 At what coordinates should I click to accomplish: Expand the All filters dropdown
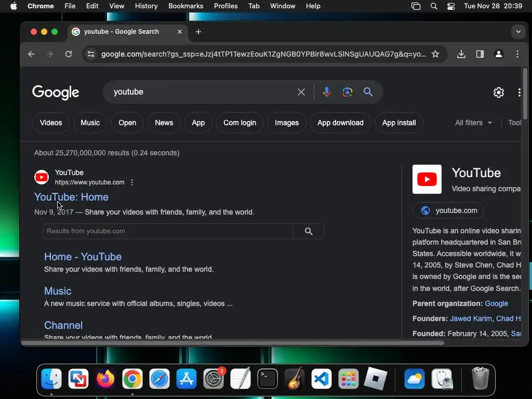[x=473, y=123]
